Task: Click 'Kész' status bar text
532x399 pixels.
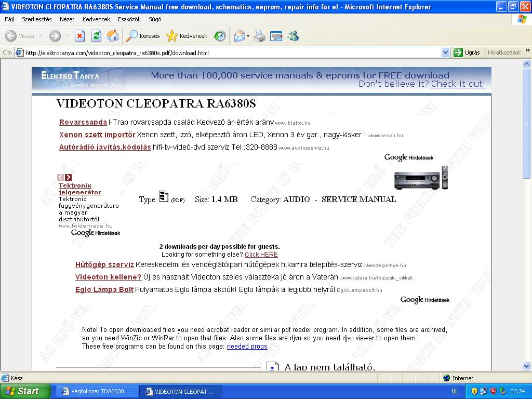Action: [x=16, y=378]
